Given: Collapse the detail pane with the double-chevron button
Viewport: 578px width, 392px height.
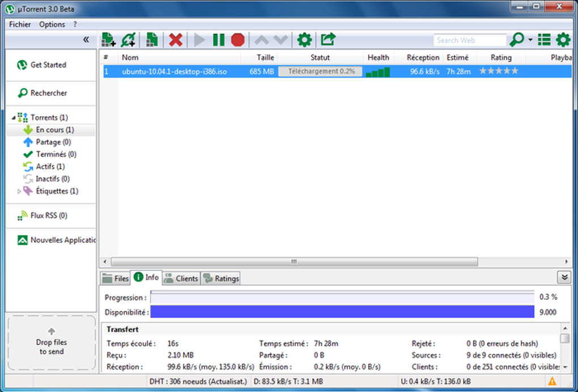Looking at the screenshot, I should click(x=564, y=277).
